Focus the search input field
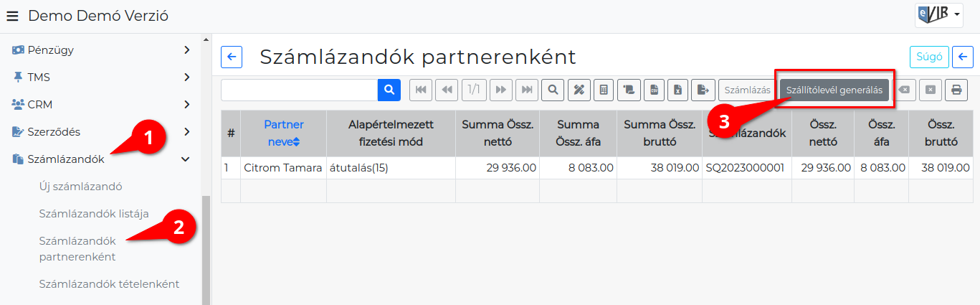Image resolution: width=980 pixels, height=305 pixels. point(299,90)
